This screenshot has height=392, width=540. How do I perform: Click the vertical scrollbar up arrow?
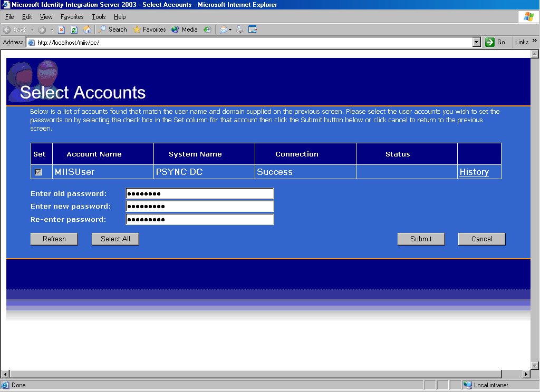535,54
